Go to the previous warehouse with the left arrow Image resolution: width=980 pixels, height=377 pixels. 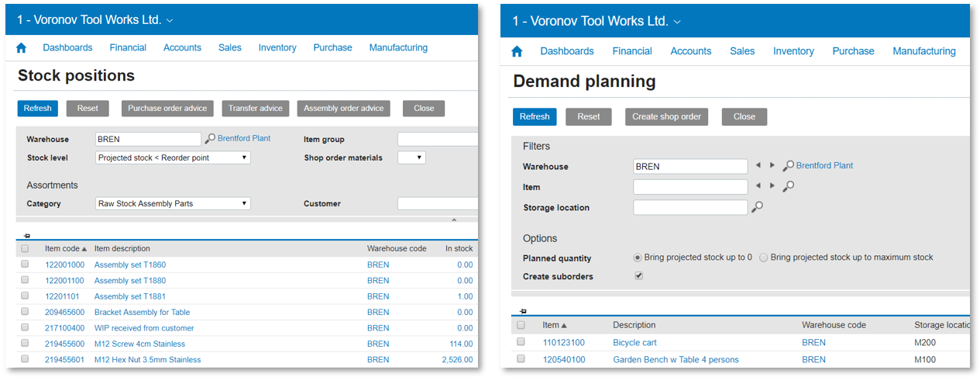[x=758, y=166]
